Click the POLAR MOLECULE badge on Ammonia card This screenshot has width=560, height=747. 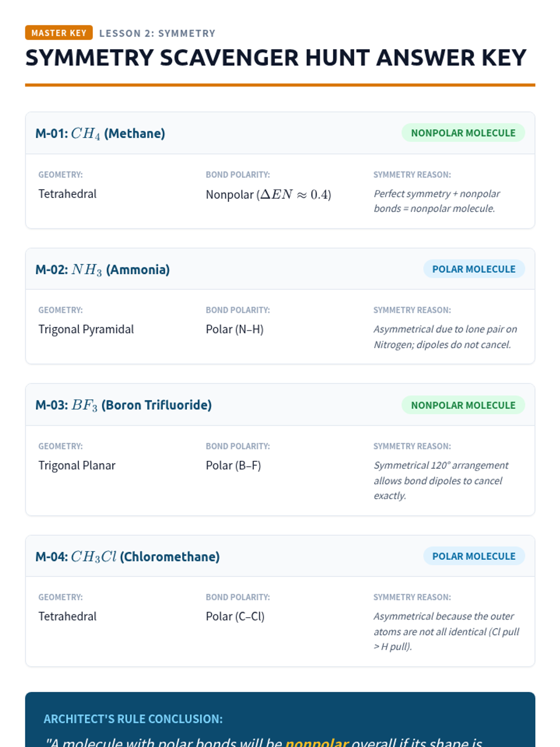pos(474,269)
